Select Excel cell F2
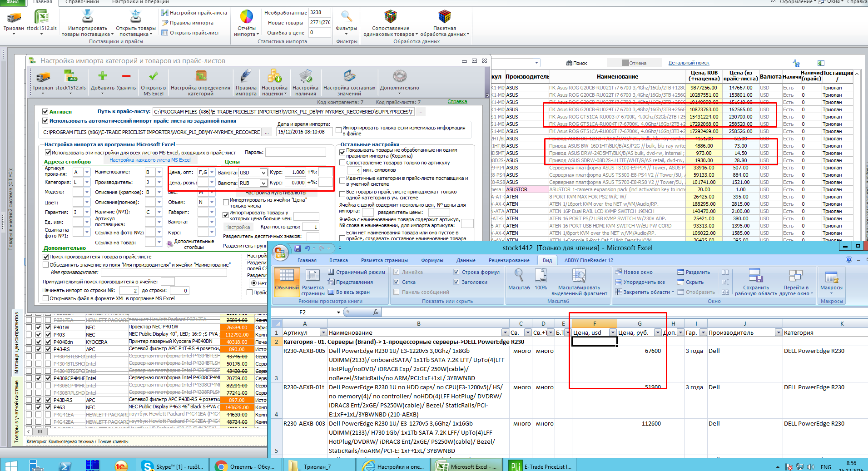The width and height of the screenshot is (868, 471). coord(594,342)
